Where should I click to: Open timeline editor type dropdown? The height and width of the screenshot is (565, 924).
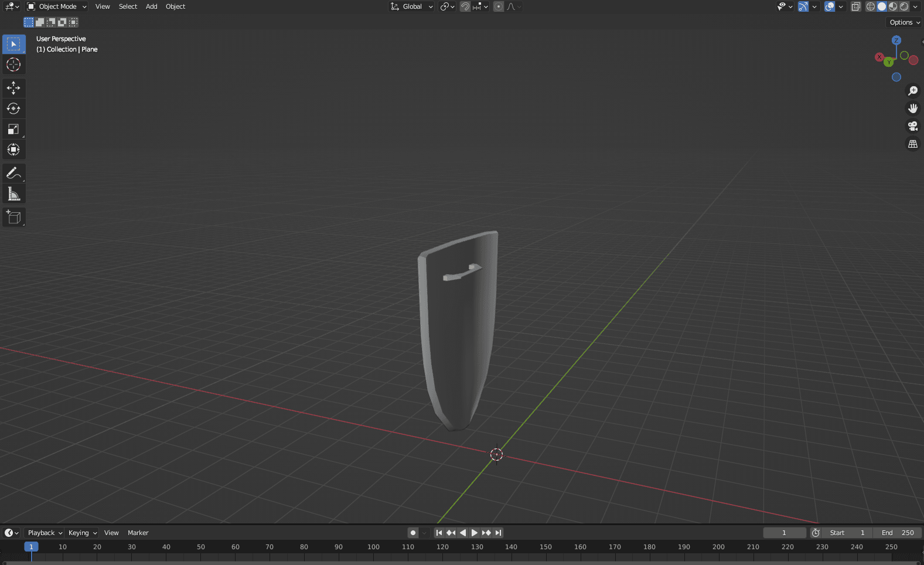click(12, 533)
